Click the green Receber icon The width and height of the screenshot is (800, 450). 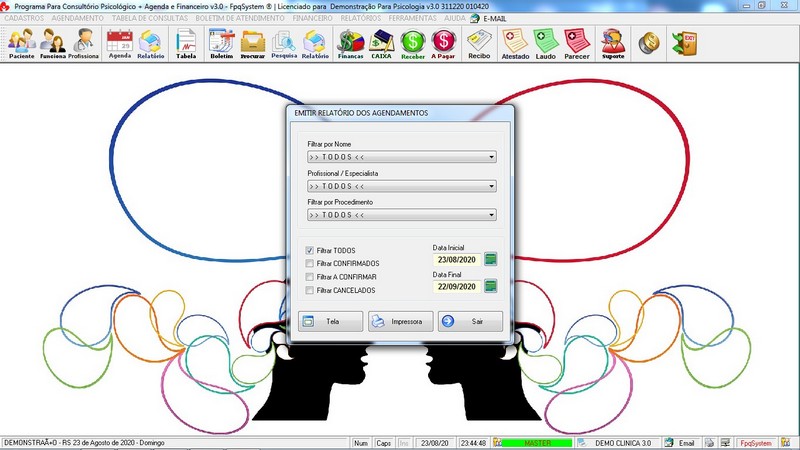[413, 44]
